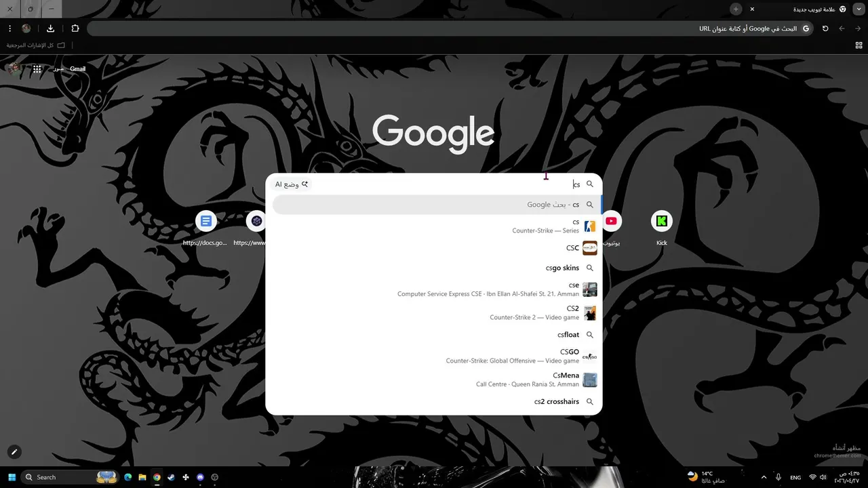Open the Chrome three-dot menu
This screenshot has width=868, height=488.
[x=9, y=28]
